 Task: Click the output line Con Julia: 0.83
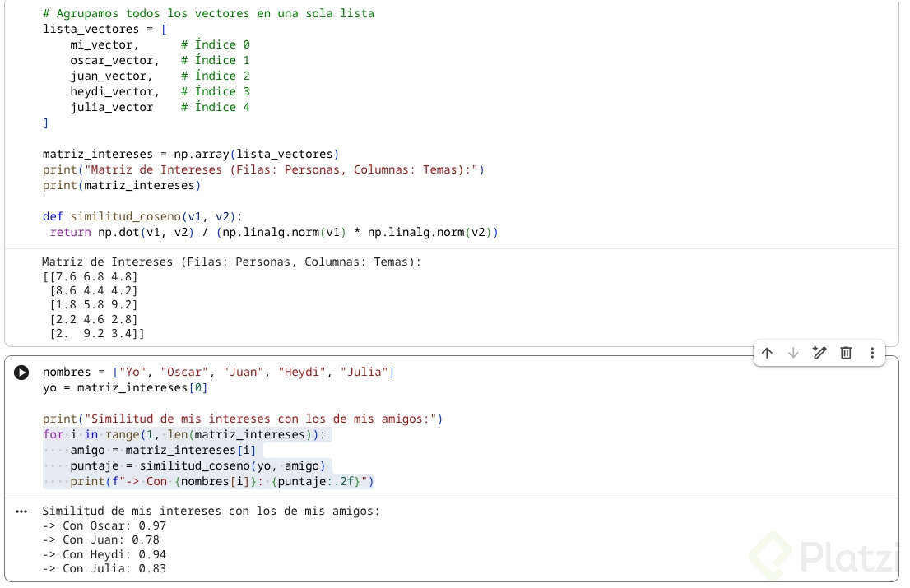click(104, 568)
